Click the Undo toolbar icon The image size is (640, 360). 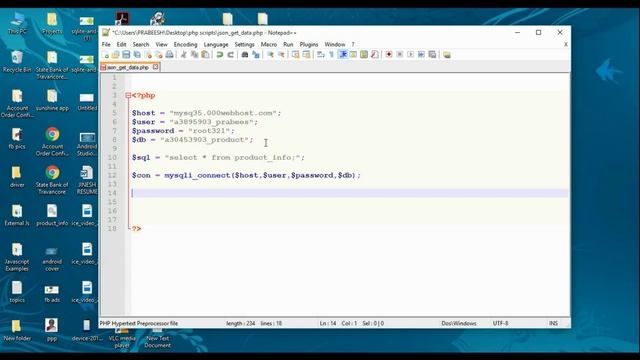pyautogui.click(x=220, y=55)
